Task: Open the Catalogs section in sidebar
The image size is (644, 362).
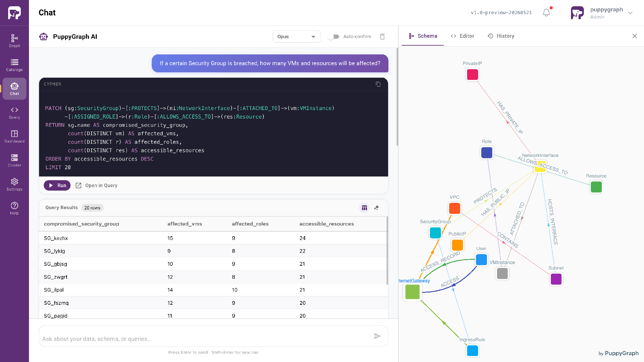Action: [x=14, y=65]
